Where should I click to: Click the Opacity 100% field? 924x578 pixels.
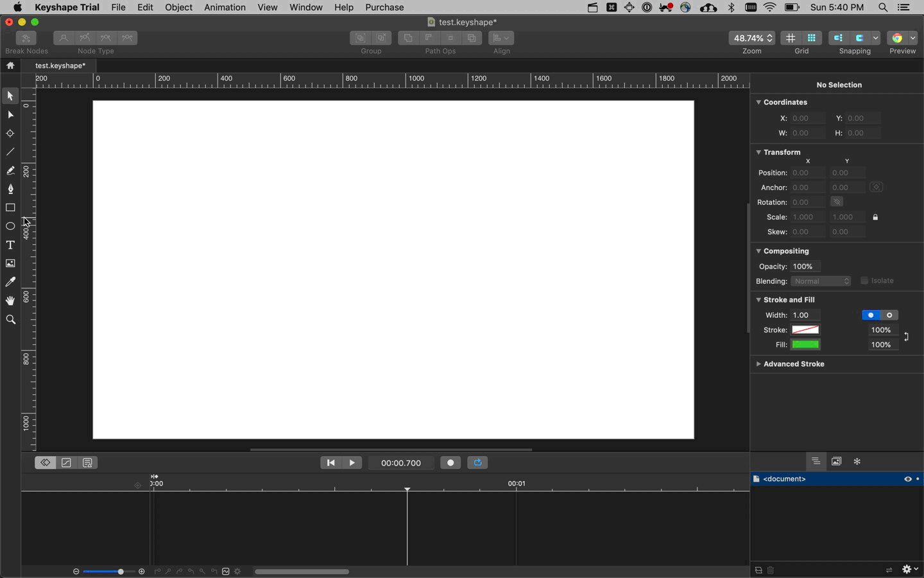tap(805, 267)
